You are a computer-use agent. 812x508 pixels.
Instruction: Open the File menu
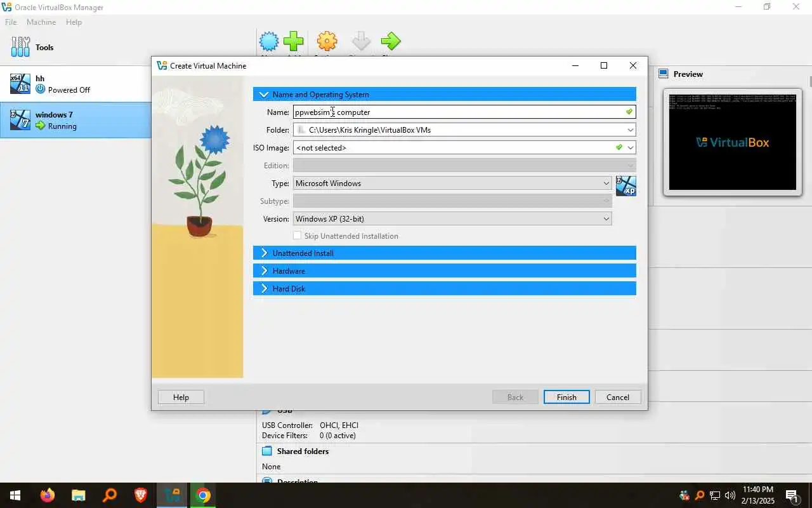tap(11, 22)
